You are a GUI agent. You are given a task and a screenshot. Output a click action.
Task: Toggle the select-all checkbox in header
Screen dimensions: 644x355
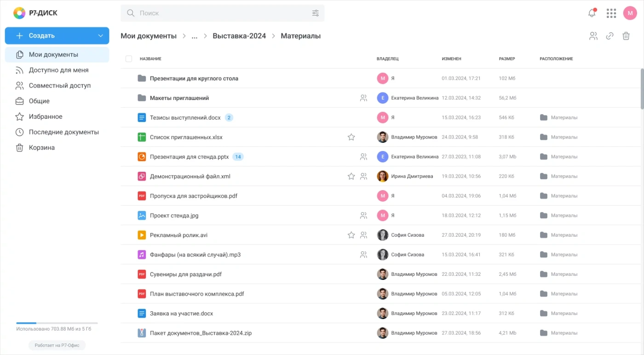(129, 59)
